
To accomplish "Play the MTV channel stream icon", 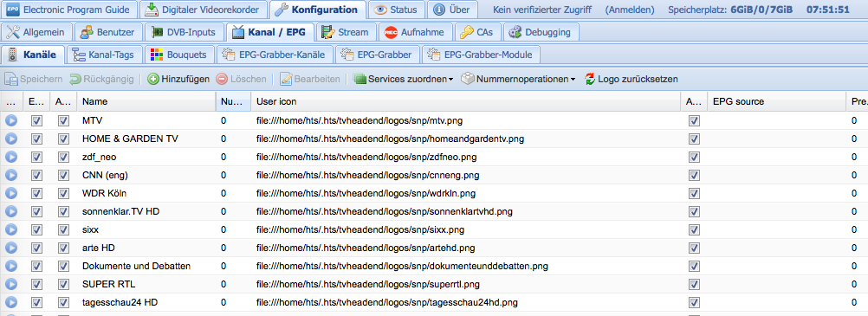I will (x=11, y=120).
